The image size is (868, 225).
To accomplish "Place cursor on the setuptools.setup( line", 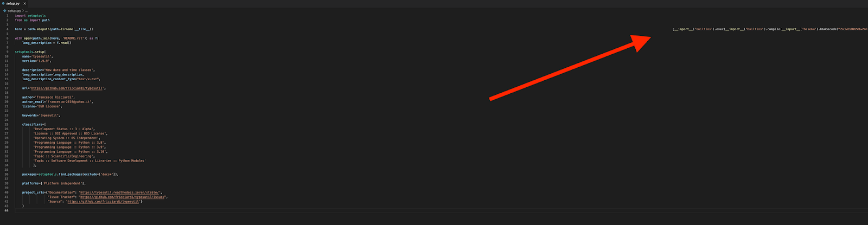I will pos(30,52).
